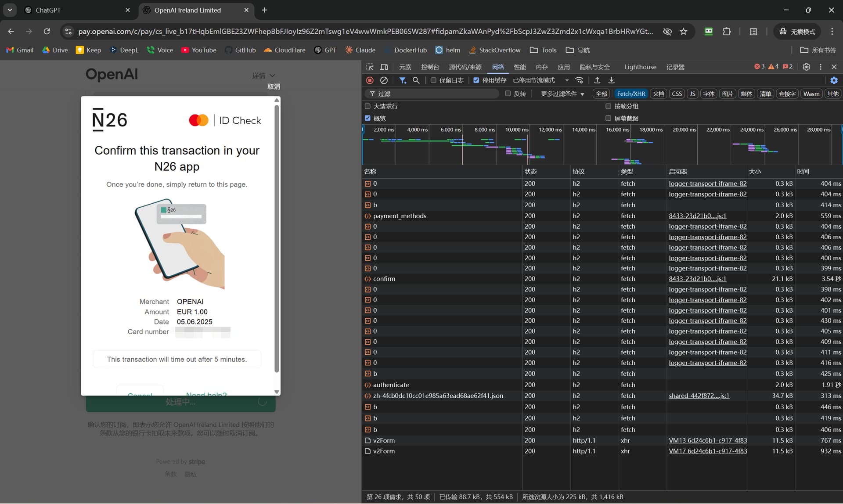Viewport: 843px width, 504px height.
Task: Open network panel settings blue gear
Action: click(834, 80)
